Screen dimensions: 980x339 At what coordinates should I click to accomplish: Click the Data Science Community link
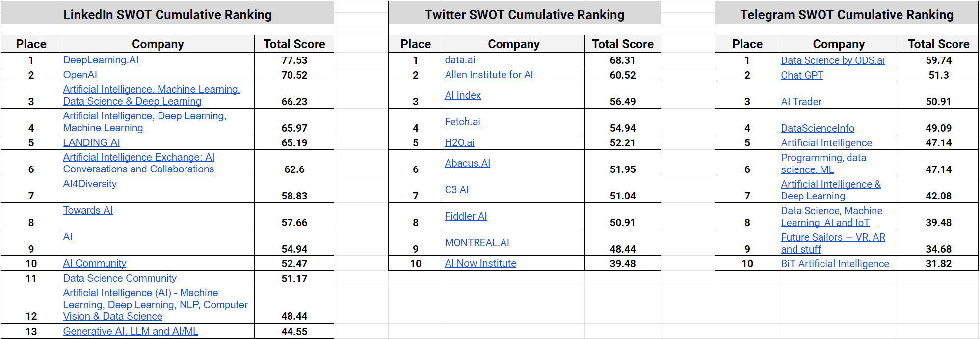(x=120, y=278)
